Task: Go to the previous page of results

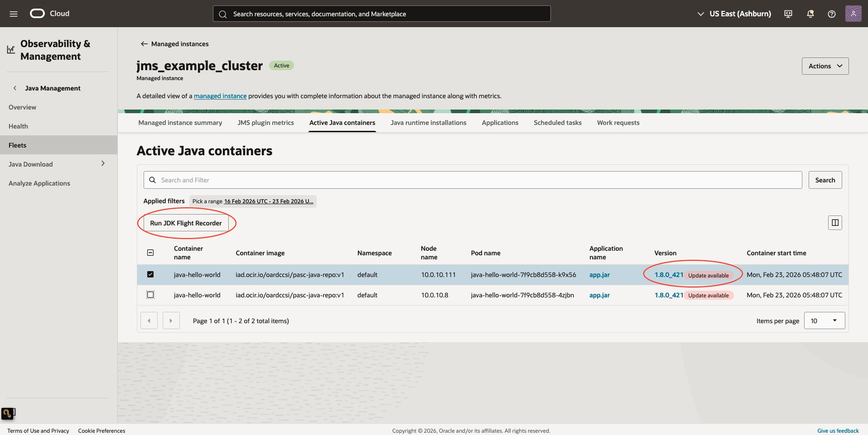Action: pyautogui.click(x=149, y=320)
